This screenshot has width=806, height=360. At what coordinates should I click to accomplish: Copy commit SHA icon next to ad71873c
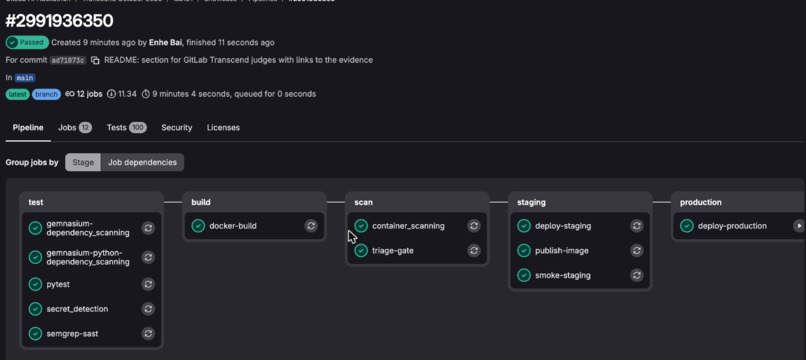[x=95, y=60]
